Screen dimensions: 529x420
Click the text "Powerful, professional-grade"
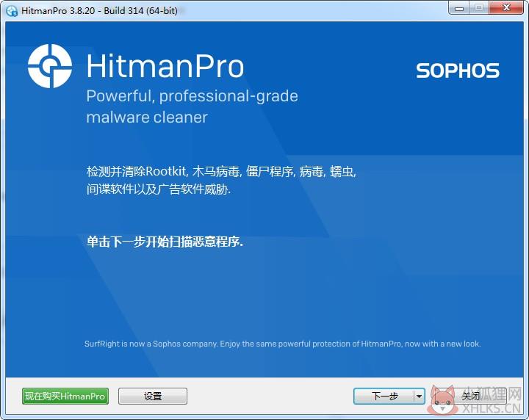[192, 96]
